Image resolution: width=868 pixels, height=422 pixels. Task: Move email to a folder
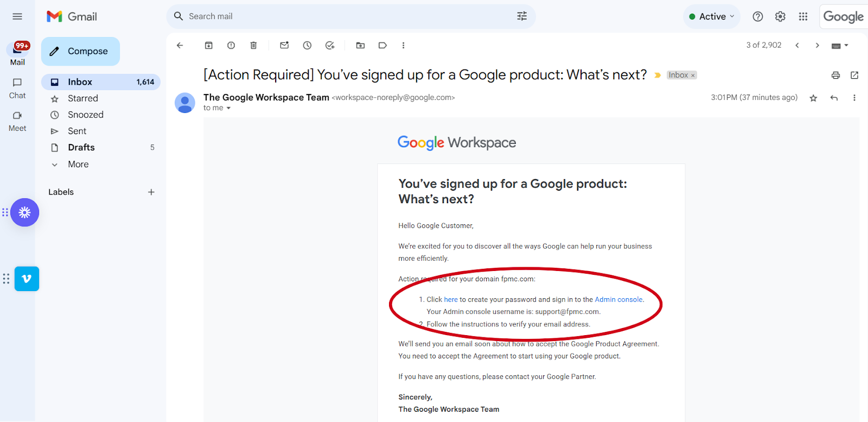pos(360,46)
